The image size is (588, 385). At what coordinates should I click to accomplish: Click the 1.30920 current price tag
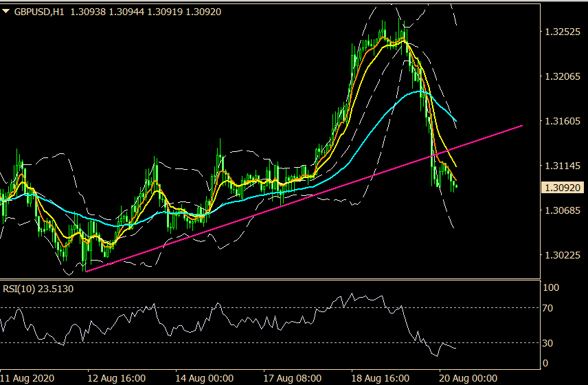click(x=563, y=188)
